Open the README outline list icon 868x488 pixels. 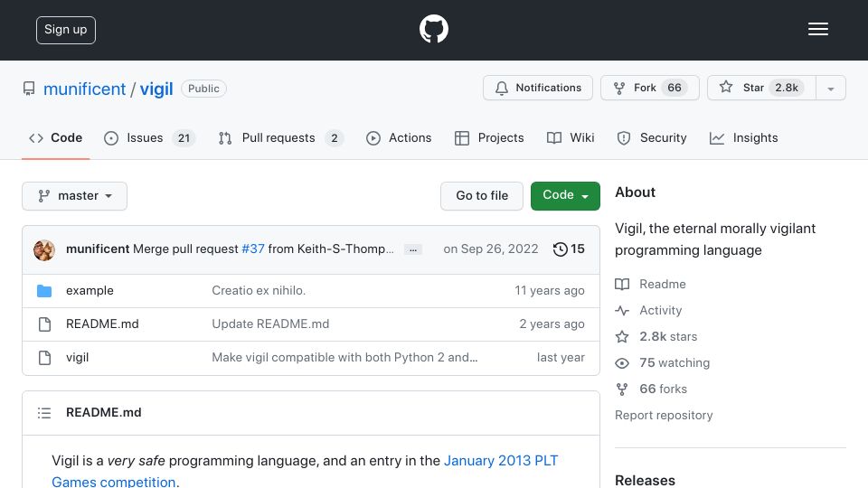pyautogui.click(x=44, y=413)
